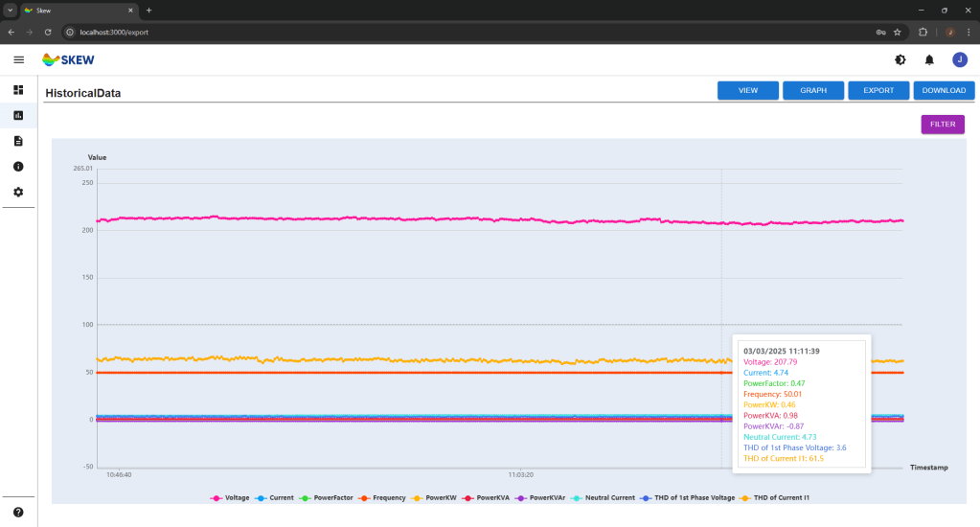The image size is (980, 527).
Task: Switch to the VIEW tab
Action: tap(748, 90)
